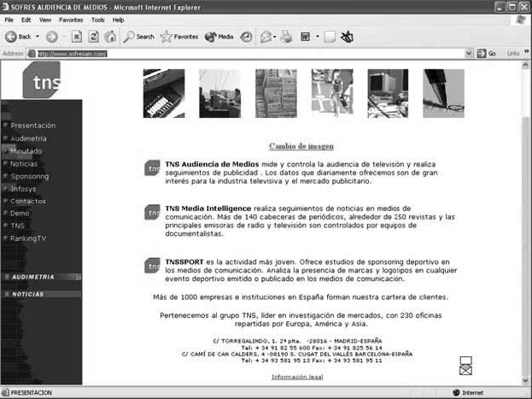The width and height of the screenshot is (532, 399).
Task: Open the Media toolbar button
Action: [x=219, y=37]
